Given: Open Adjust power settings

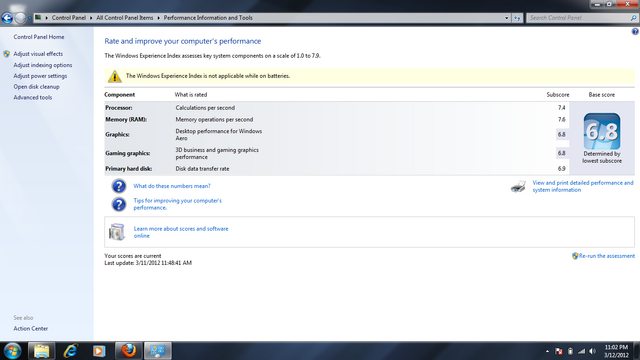Looking at the screenshot, I should pyautogui.click(x=40, y=76).
